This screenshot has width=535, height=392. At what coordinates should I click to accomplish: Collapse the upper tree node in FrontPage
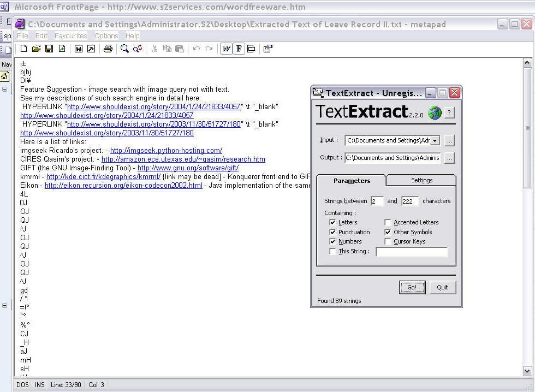[x=4, y=90]
